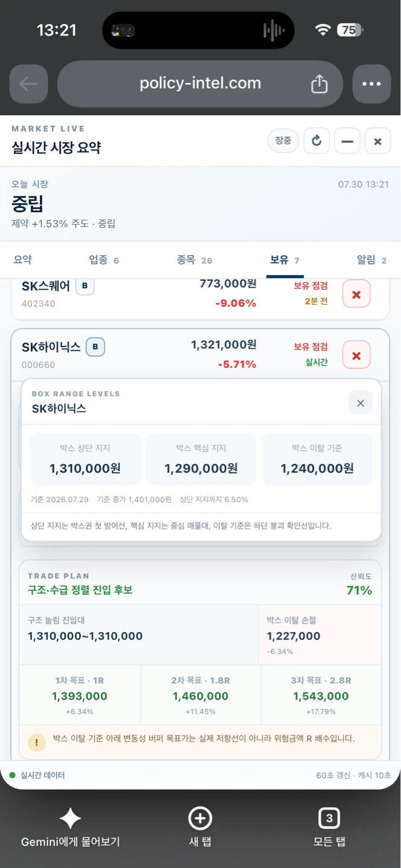Remove SK하이닉스 with red X button
401x868 pixels.
click(x=356, y=355)
